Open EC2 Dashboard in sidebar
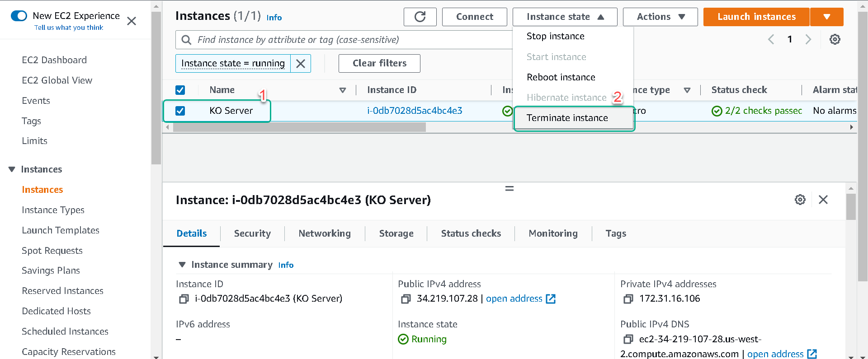 click(54, 60)
